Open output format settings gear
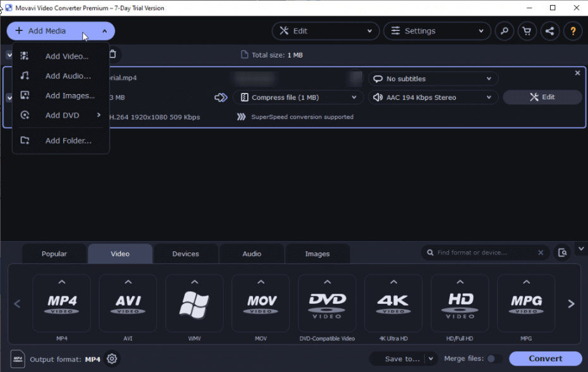Viewport: 588px width, 372px height. coord(112,359)
